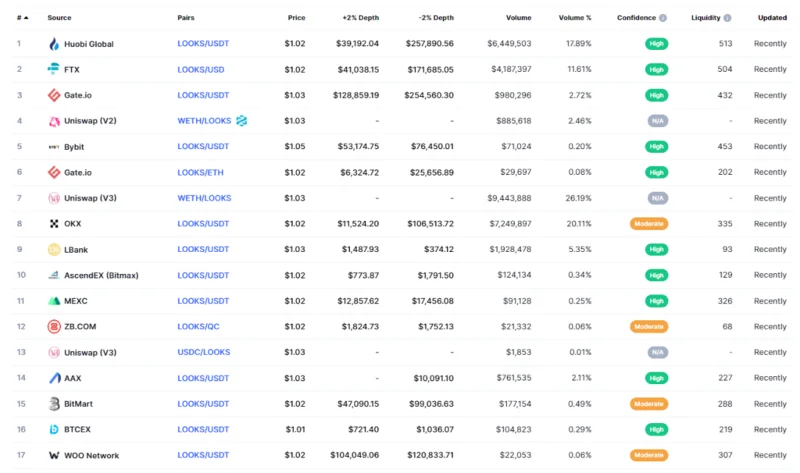Click the High badge in Huobi Global row
The image size is (800, 473).
[x=656, y=44]
